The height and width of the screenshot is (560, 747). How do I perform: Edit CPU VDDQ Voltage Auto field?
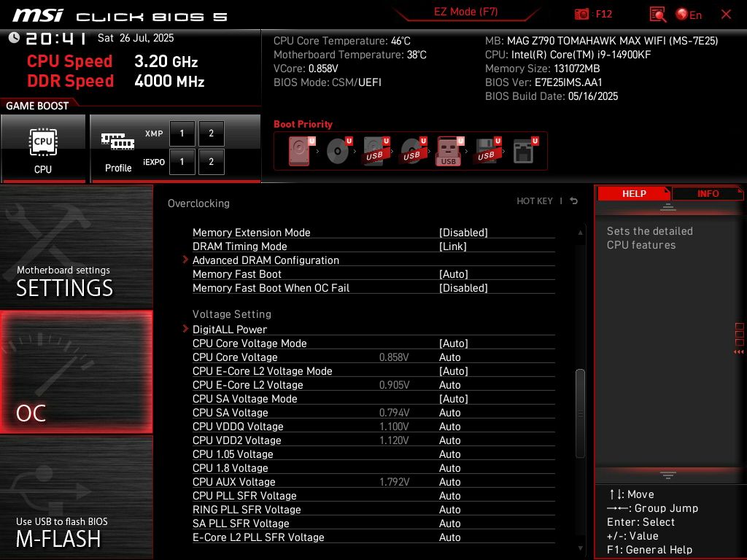449,426
